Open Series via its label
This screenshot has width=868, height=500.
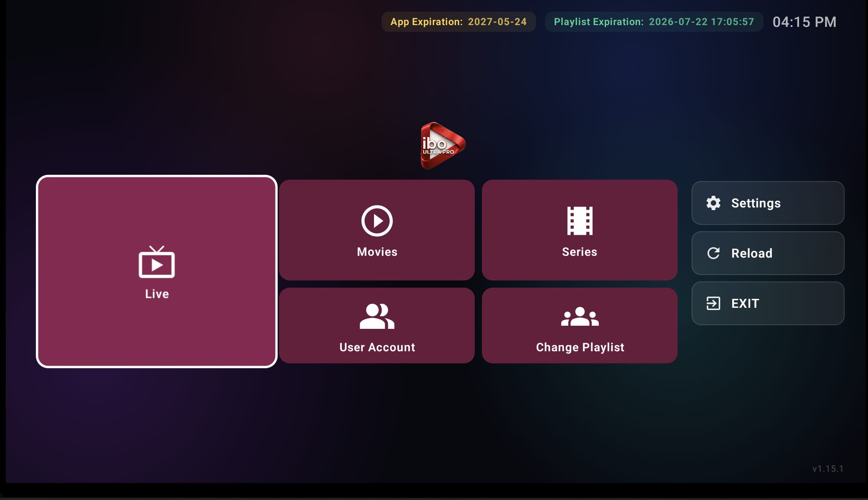click(x=580, y=252)
